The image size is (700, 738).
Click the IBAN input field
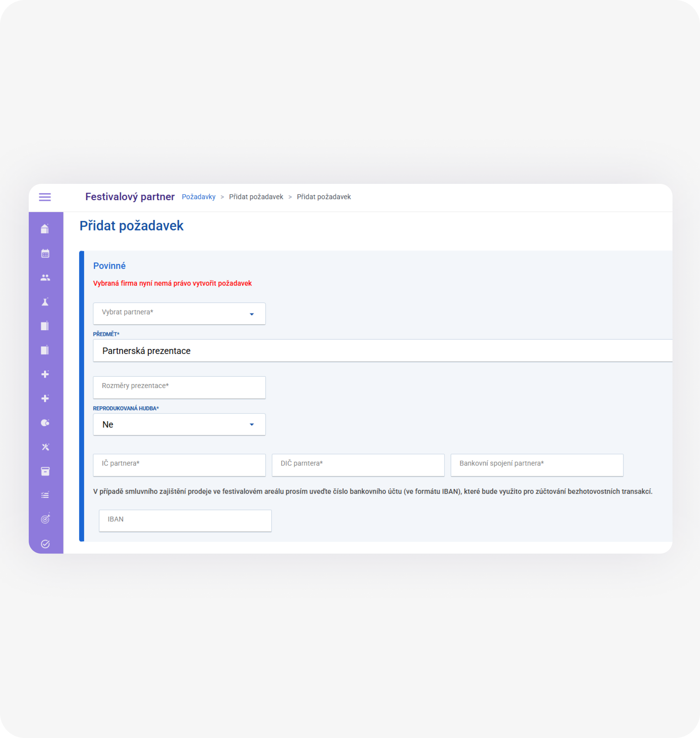(x=185, y=521)
